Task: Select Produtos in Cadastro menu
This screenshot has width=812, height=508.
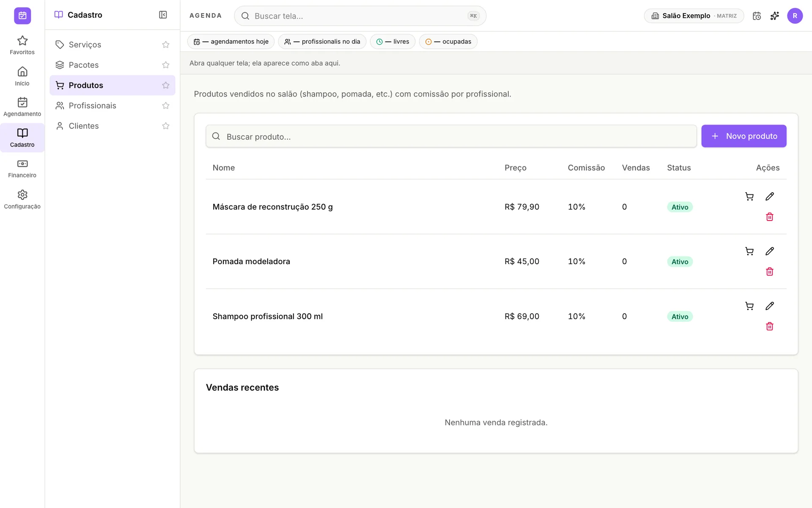Action: 112,85
